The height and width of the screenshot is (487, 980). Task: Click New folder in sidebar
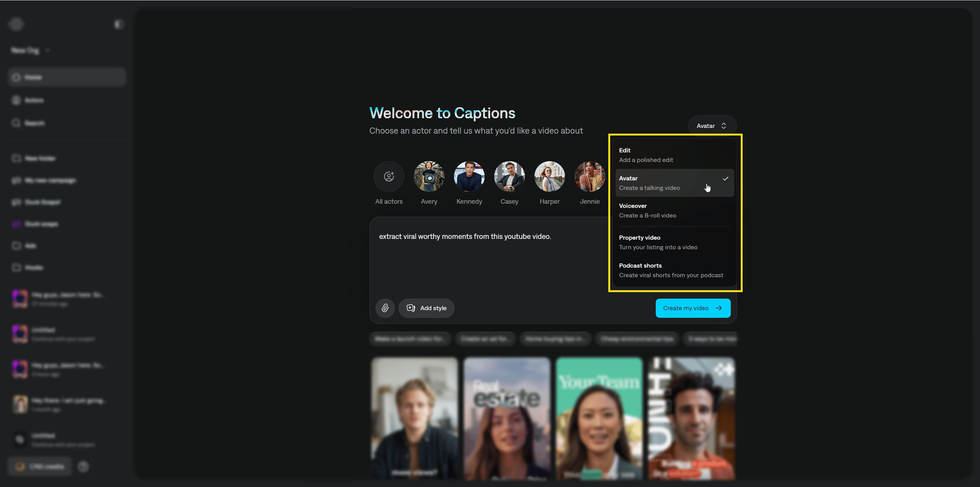pyautogui.click(x=67, y=159)
